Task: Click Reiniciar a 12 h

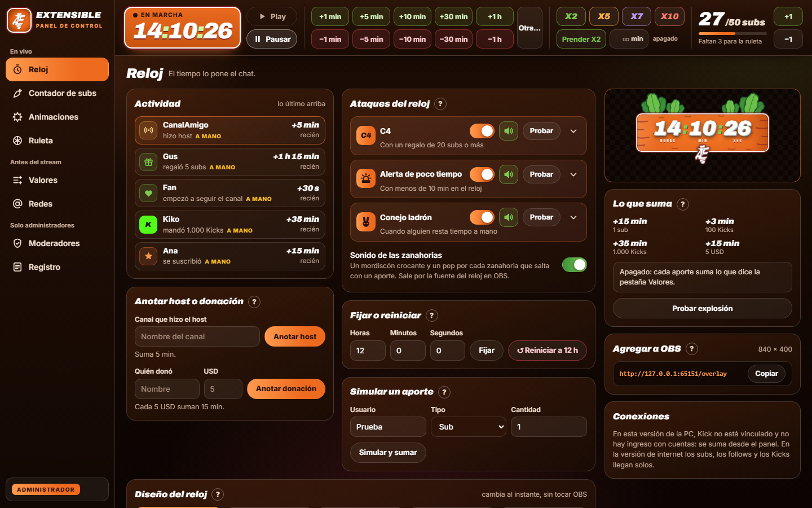Action: [x=548, y=351]
